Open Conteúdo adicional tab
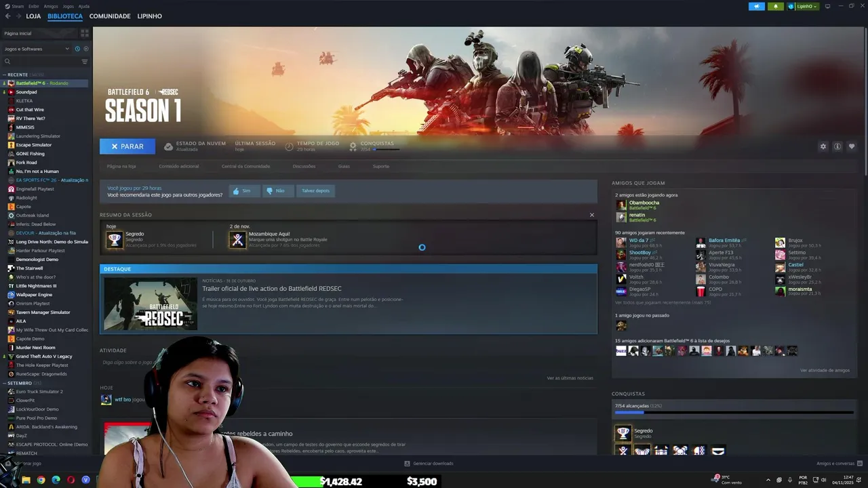The image size is (868, 488). coord(179,166)
